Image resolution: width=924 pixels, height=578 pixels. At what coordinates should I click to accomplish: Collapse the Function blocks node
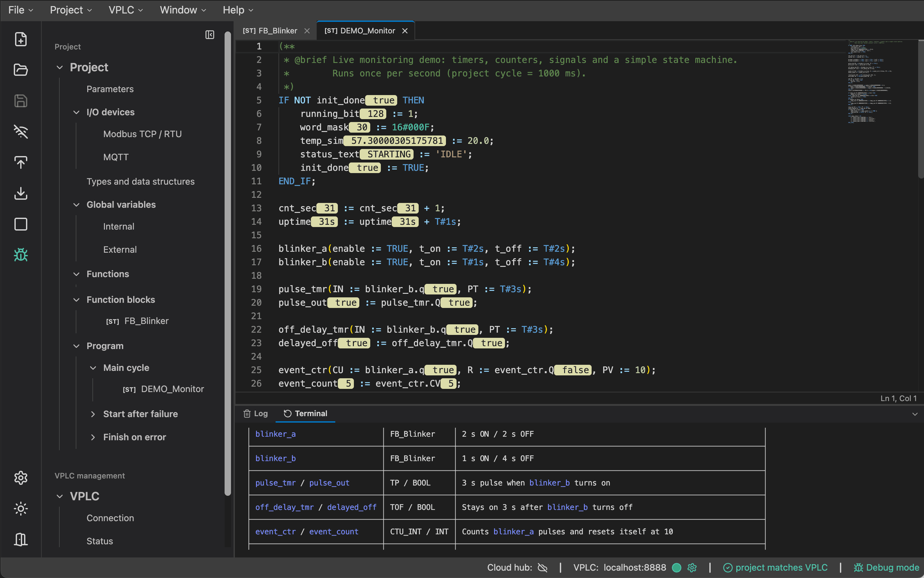click(76, 300)
